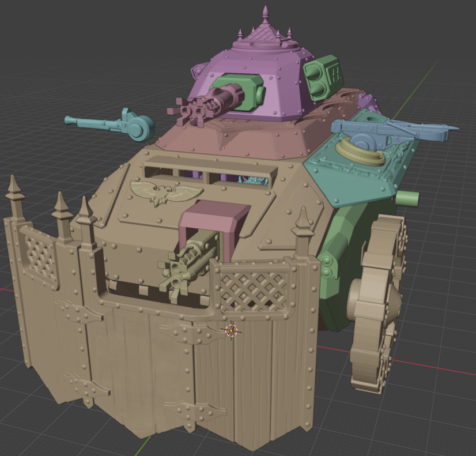Click the 3D cursor in the viewport
Viewport: 476px width, 456px height.
(x=231, y=330)
